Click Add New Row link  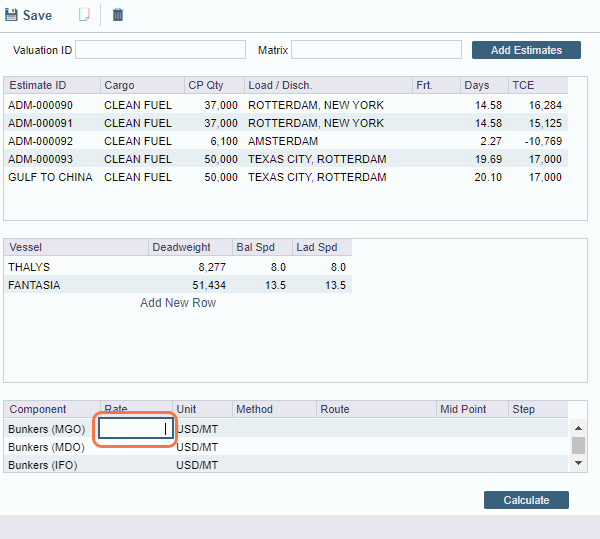click(x=178, y=303)
